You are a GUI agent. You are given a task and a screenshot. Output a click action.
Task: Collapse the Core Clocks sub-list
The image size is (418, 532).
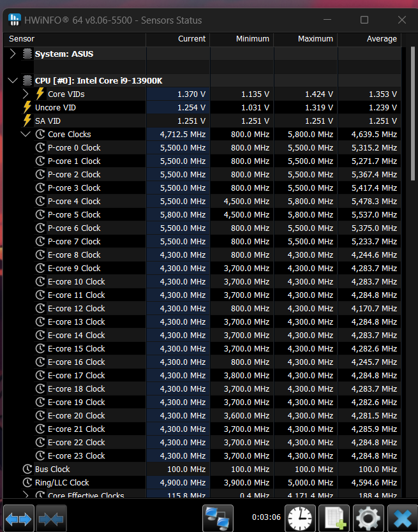pyautogui.click(x=26, y=134)
